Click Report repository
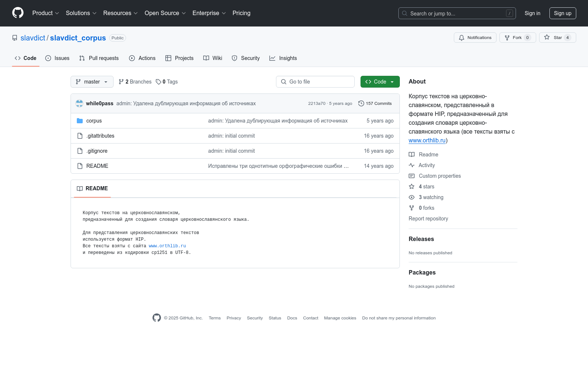Viewport: 588px width, 368px height. (428, 219)
